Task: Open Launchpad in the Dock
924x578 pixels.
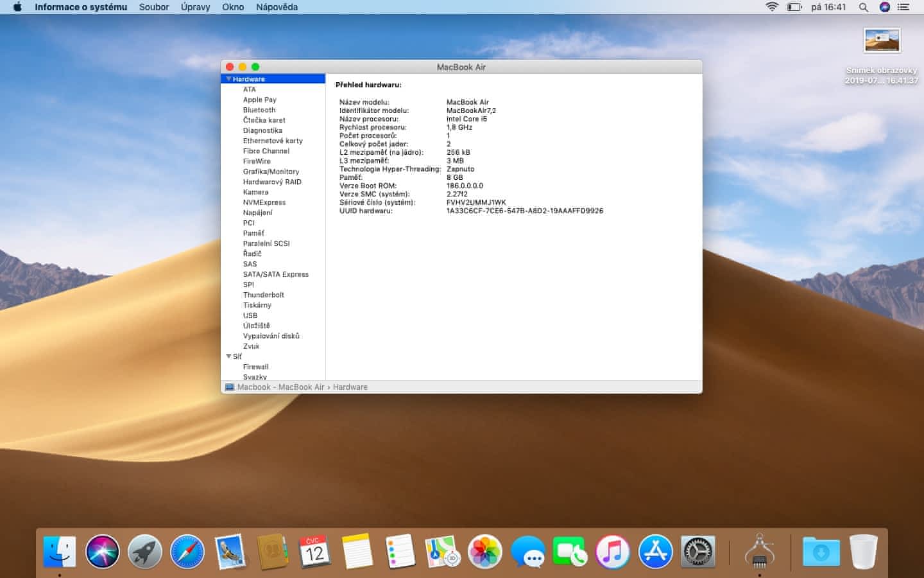Action: pos(145,552)
